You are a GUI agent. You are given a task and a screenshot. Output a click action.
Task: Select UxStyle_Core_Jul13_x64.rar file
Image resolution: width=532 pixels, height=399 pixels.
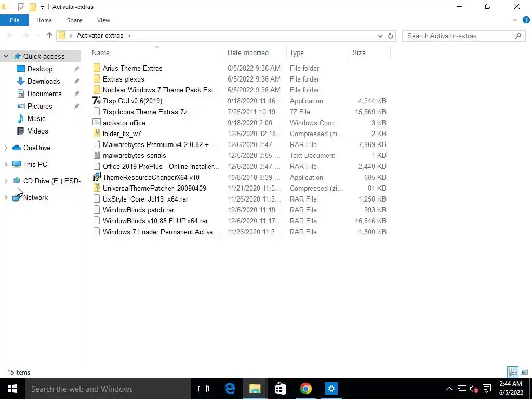[145, 199]
